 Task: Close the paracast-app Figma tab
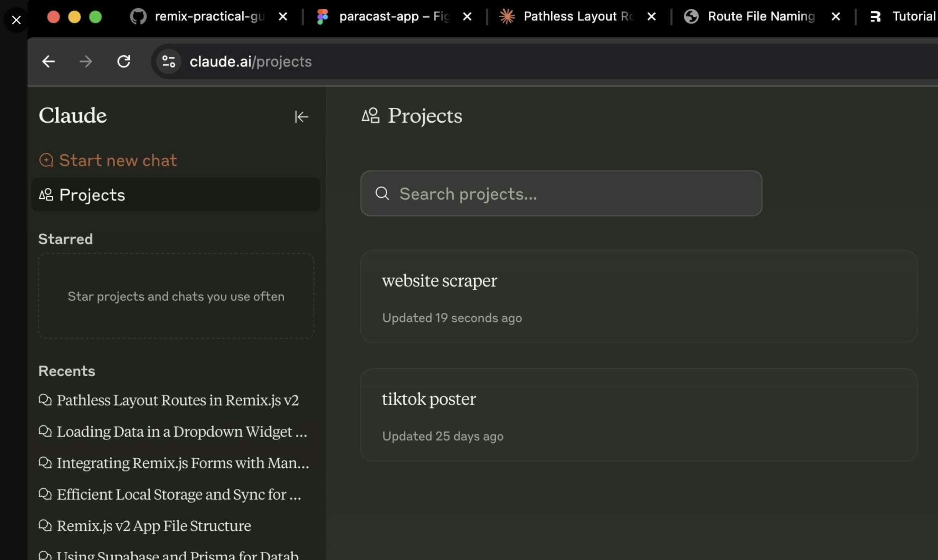click(x=467, y=17)
